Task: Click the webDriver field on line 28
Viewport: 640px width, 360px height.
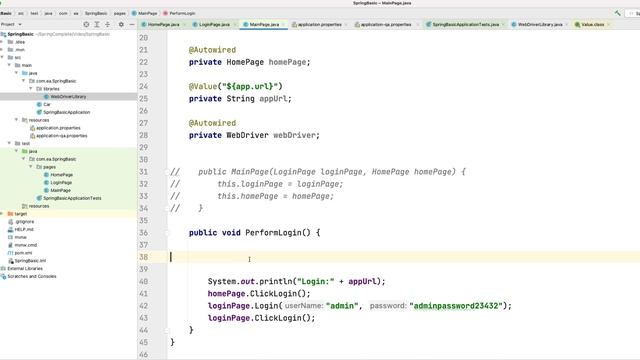Action: tap(294, 135)
